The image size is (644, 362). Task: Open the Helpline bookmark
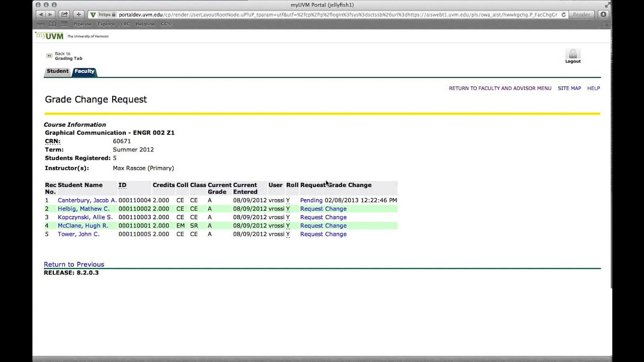[x=145, y=24]
